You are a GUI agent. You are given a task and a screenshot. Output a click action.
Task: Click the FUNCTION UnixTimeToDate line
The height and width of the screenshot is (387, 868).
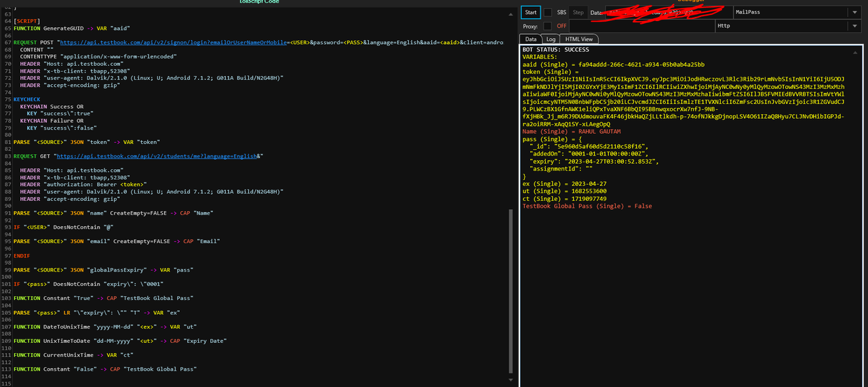click(120, 341)
